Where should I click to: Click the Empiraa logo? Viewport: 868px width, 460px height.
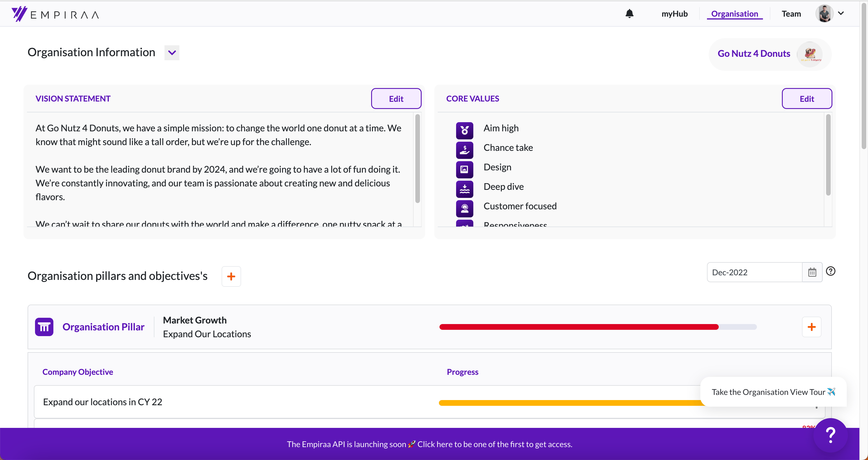(x=55, y=14)
